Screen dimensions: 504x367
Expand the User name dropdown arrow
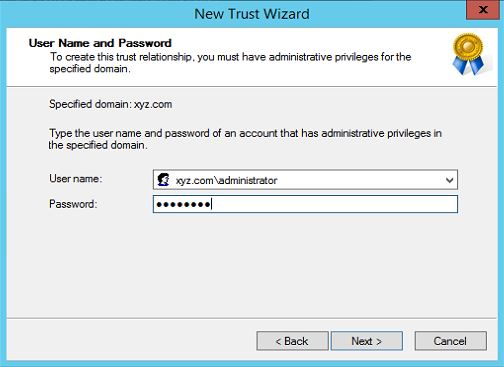tap(449, 180)
